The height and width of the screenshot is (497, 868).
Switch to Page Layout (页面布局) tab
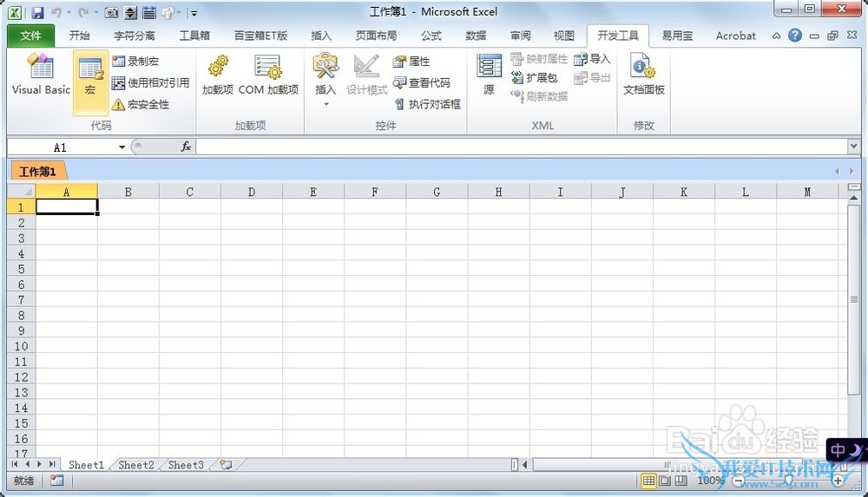pyautogui.click(x=376, y=36)
